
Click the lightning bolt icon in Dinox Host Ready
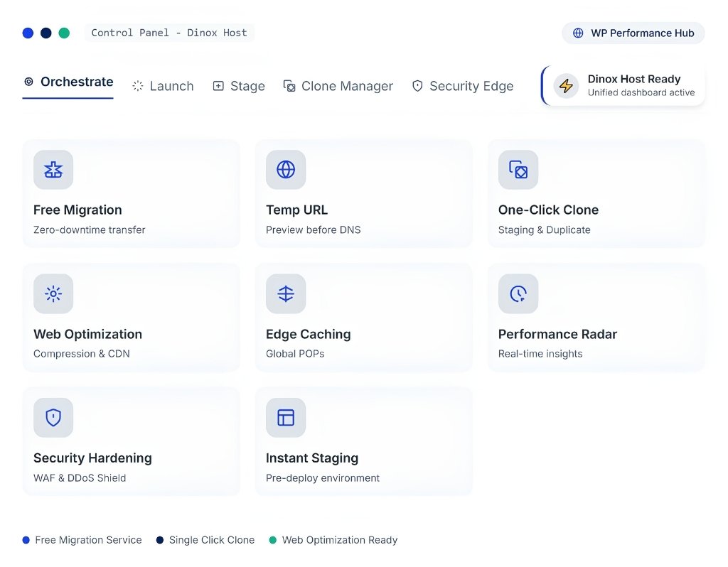pyautogui.click(x=565, y=86)
